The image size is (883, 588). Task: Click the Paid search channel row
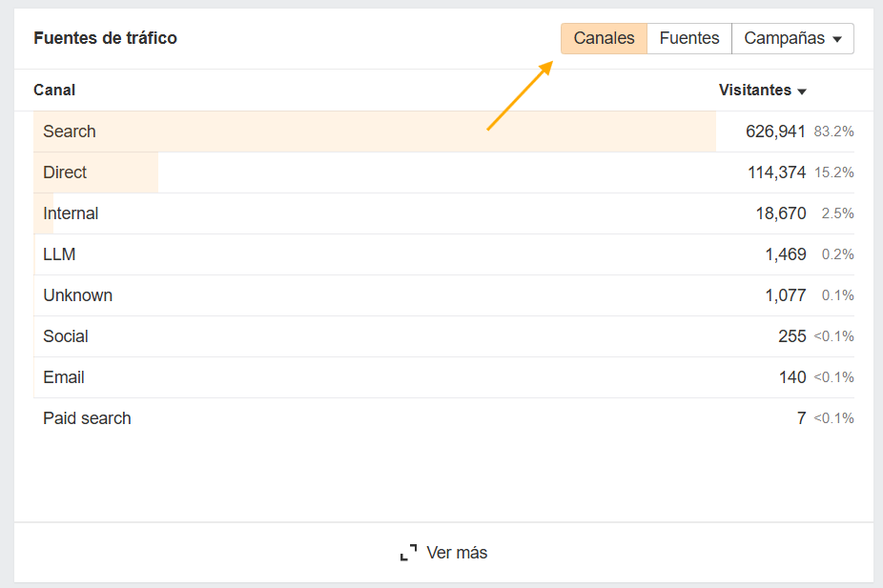(x=87, y=418)
